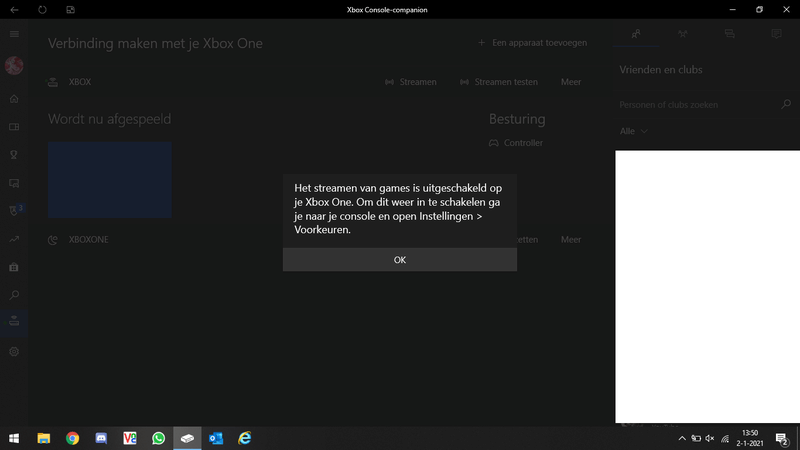Open File Explorer from the taskbar
Viewport: 800px width, 450px height.
(44, 438)
